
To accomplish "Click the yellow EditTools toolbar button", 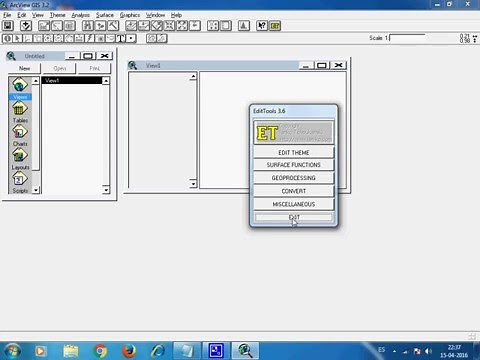I will pyautogui.click(x=275, y=26).
